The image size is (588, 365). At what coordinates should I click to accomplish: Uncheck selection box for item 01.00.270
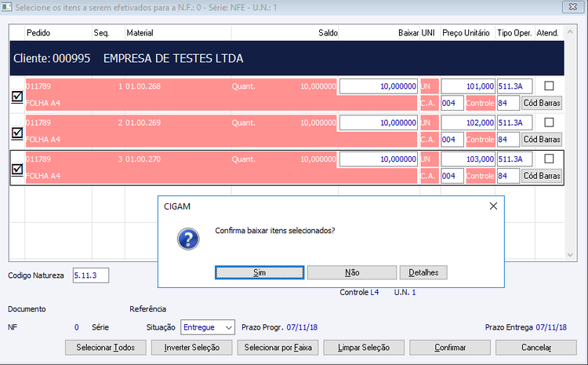17,170
